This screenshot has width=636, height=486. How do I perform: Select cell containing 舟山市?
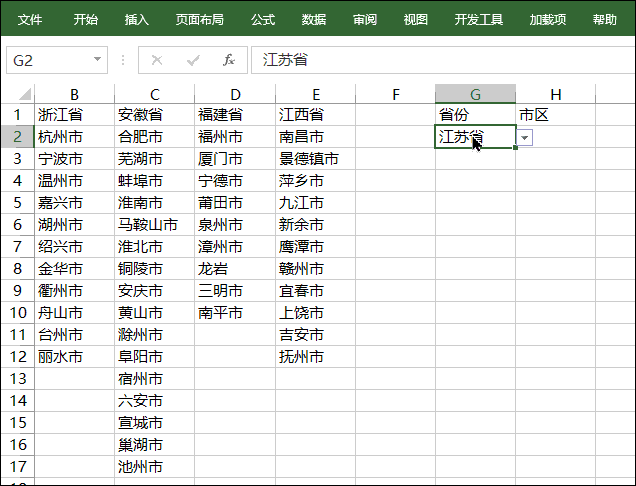coord(74,313)
